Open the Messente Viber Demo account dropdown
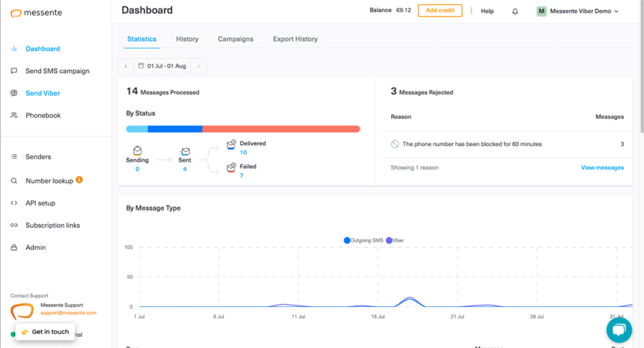Image resolution: width=644 pixels, height=348 pixels. pos(578,11)
